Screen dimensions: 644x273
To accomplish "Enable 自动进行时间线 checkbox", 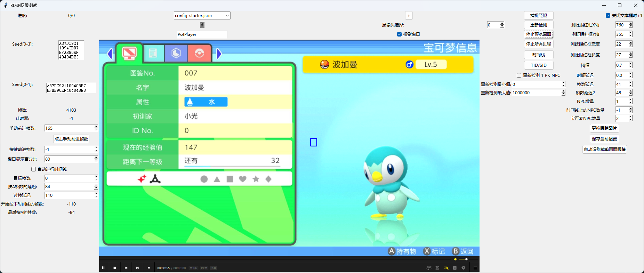I will 34,169.
